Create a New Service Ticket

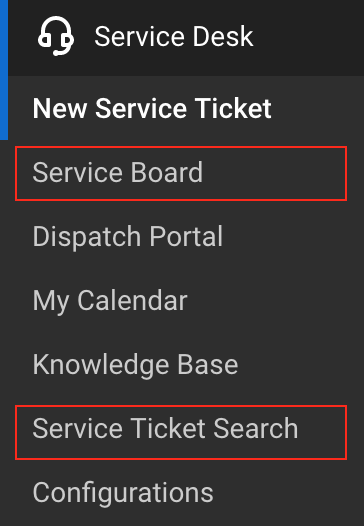152,108
